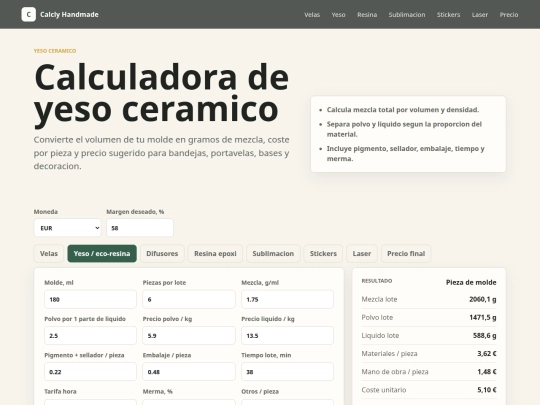Click the Coste unitario value 5,10 €
Screen dimensions: 540x405
click(x=487, y=390)
